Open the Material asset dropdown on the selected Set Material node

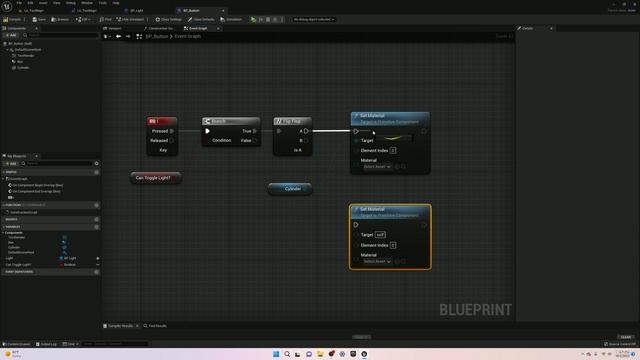(377, 261)
